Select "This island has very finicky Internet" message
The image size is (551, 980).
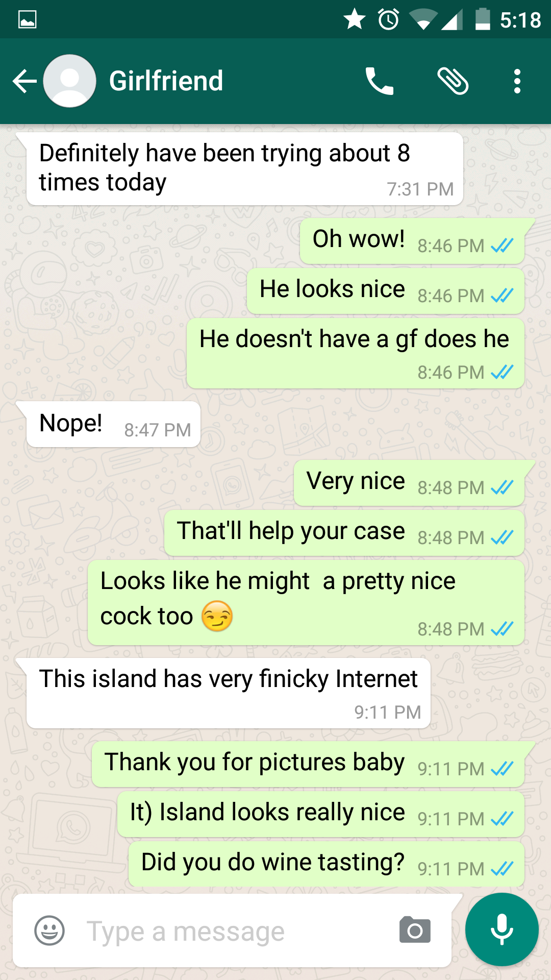(229, 693)
